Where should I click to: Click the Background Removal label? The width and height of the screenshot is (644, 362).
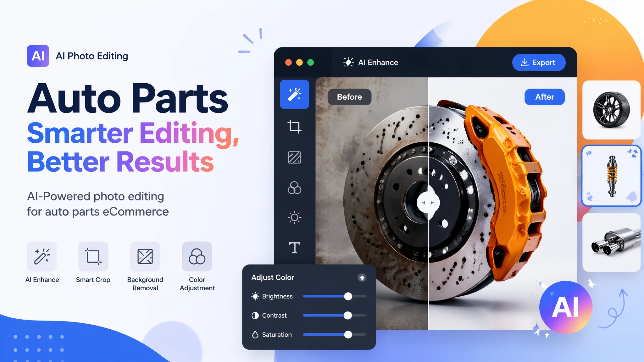click(145, 284)
